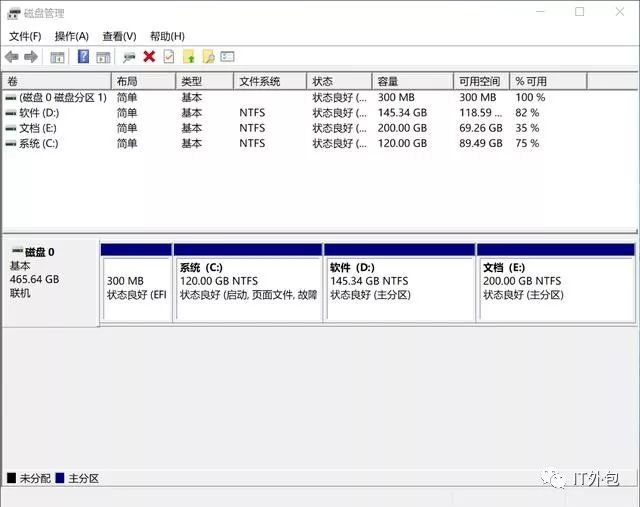Click the 118.59 free space cell
The width and height of the screenshot is (640, 507).
[x=481, y=113]
